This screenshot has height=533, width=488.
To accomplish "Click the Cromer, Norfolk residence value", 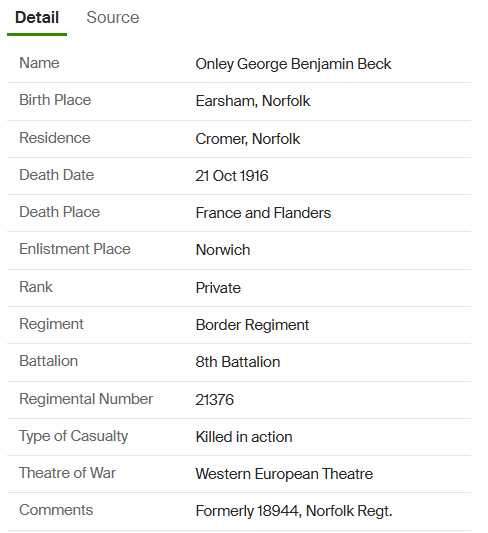I will pos(248,139).
